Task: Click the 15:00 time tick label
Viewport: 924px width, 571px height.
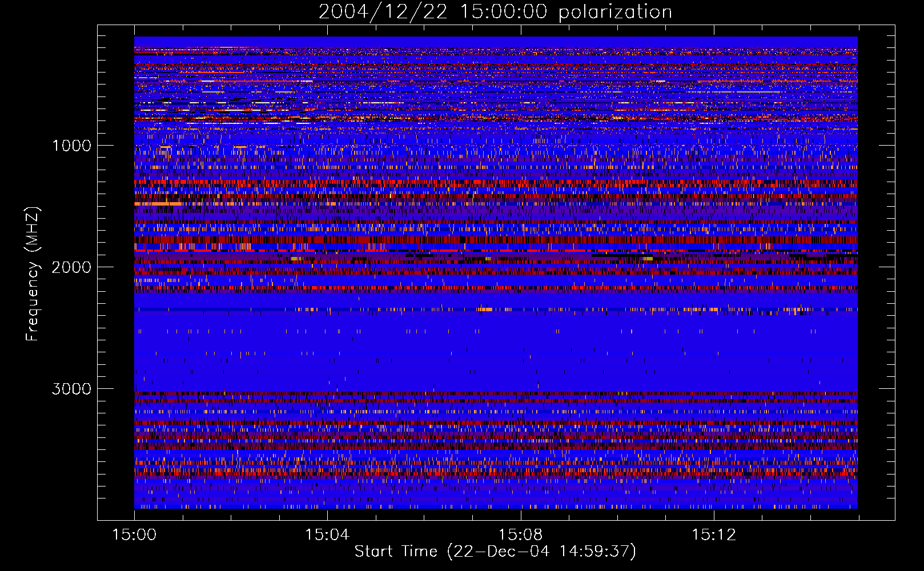Action: (x=134, y=535)
